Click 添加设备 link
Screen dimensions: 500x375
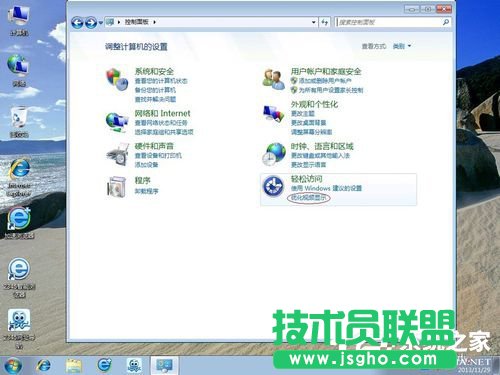coord(146,164)
